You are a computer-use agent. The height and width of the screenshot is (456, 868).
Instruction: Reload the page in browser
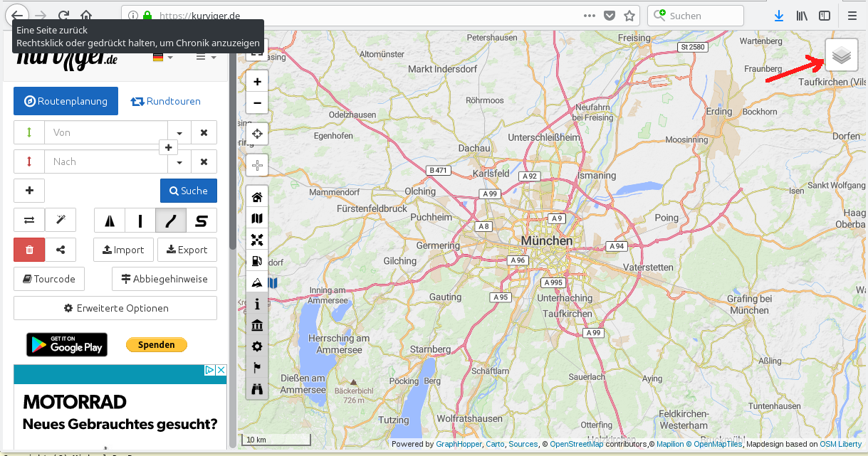click(x=63, y=15)
